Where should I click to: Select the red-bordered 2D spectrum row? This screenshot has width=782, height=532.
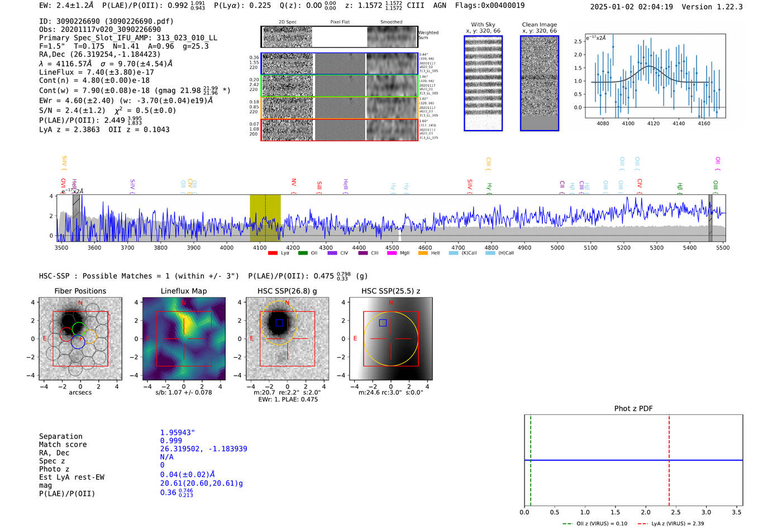(339, 130)
